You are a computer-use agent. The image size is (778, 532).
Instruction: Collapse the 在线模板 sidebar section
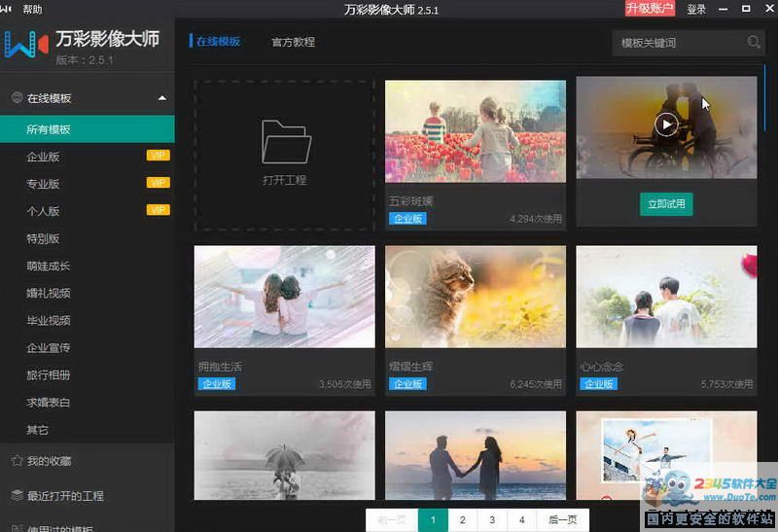161,98
